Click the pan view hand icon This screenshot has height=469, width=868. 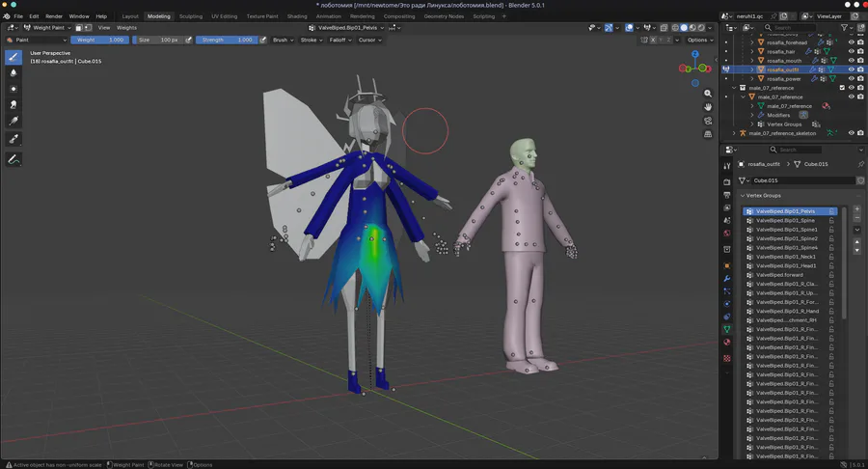tap(708, 107)
